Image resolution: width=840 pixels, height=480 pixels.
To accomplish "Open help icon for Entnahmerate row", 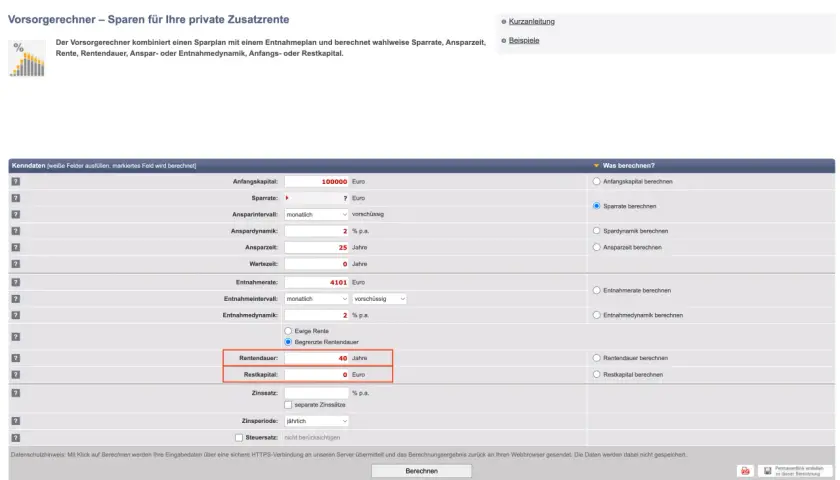I will (16, 282).
